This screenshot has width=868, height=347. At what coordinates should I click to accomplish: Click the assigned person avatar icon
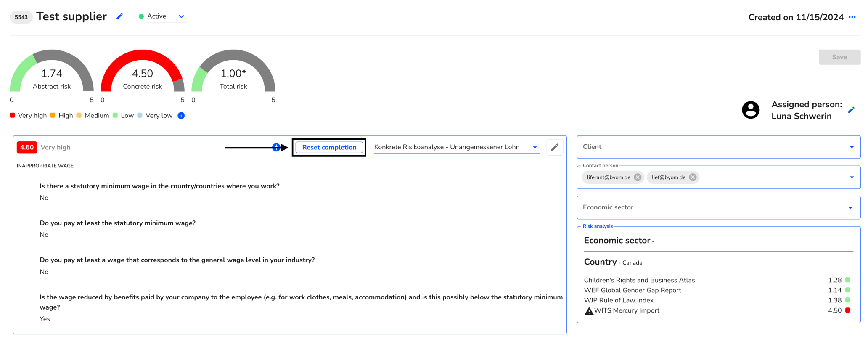[751, 110]
